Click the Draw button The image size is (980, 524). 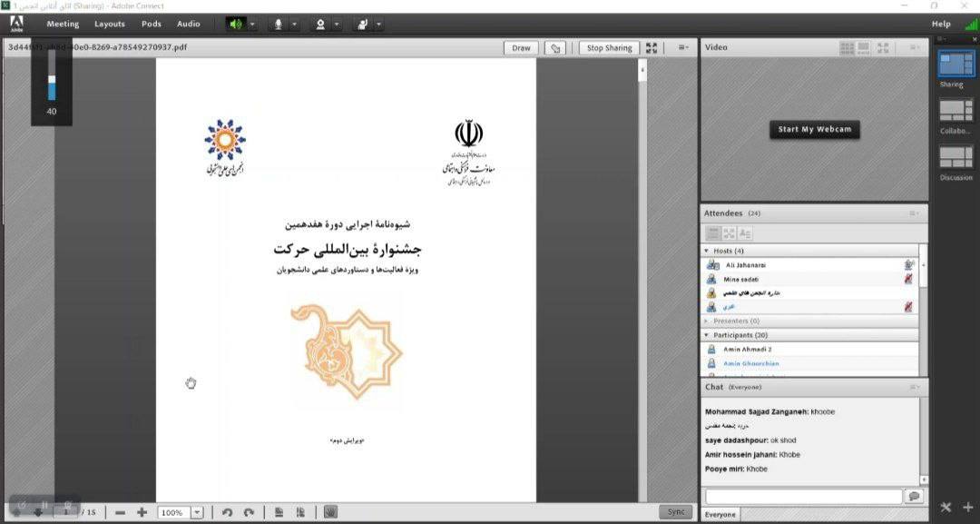(x=521, y=48)
